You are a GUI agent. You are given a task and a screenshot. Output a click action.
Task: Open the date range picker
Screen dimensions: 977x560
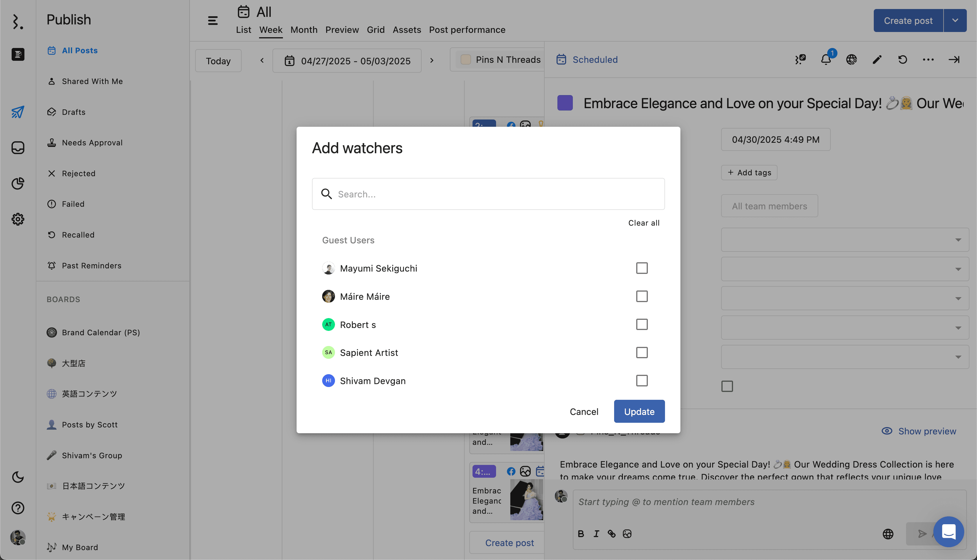[347, 61]
